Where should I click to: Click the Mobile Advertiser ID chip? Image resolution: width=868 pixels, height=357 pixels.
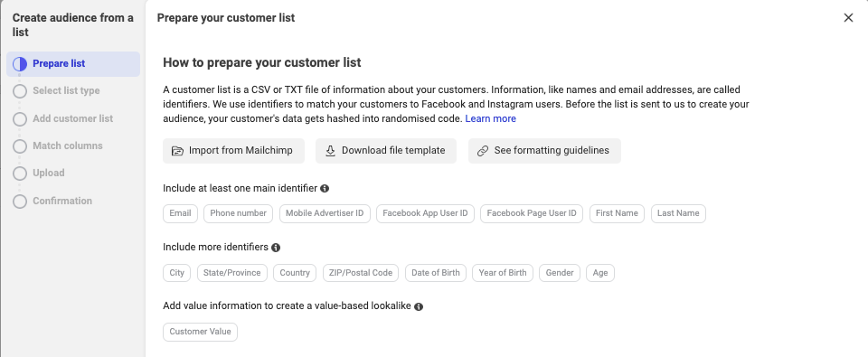(x=325, y=213)
